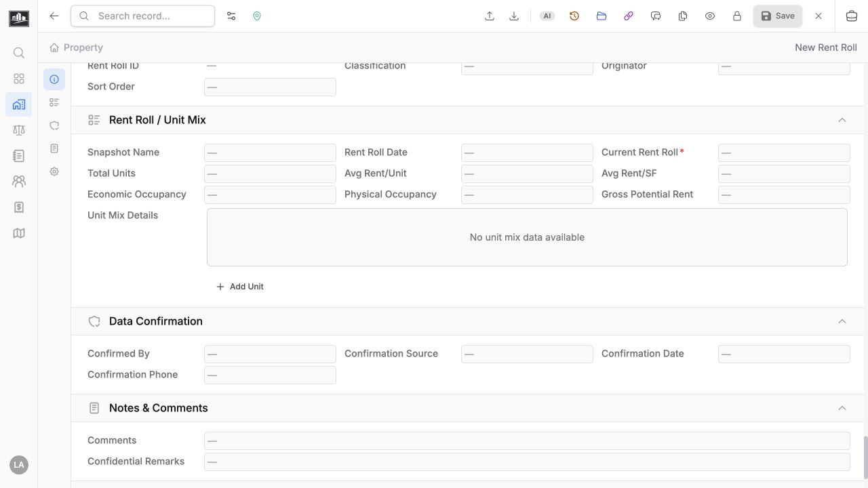This screenshot has width=868, height=488.
Task: Open the map icon in sidebar
Action: pos(19,233)
